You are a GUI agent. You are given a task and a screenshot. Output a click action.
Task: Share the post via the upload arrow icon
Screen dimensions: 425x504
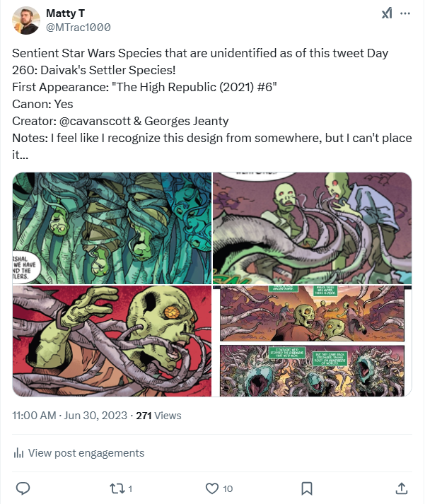point(401,488)
